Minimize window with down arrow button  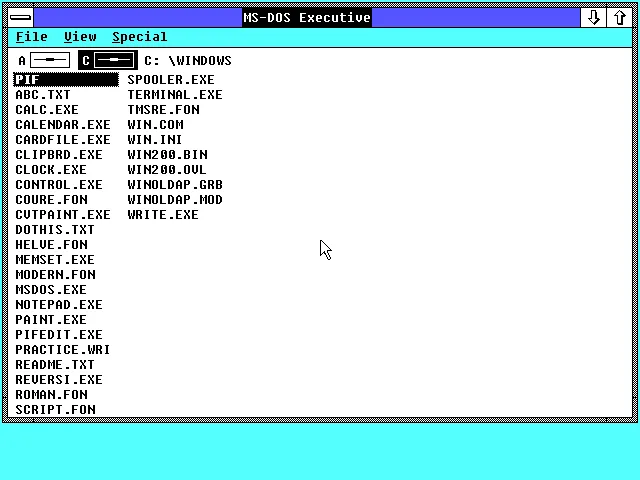(x=593, y=18)
